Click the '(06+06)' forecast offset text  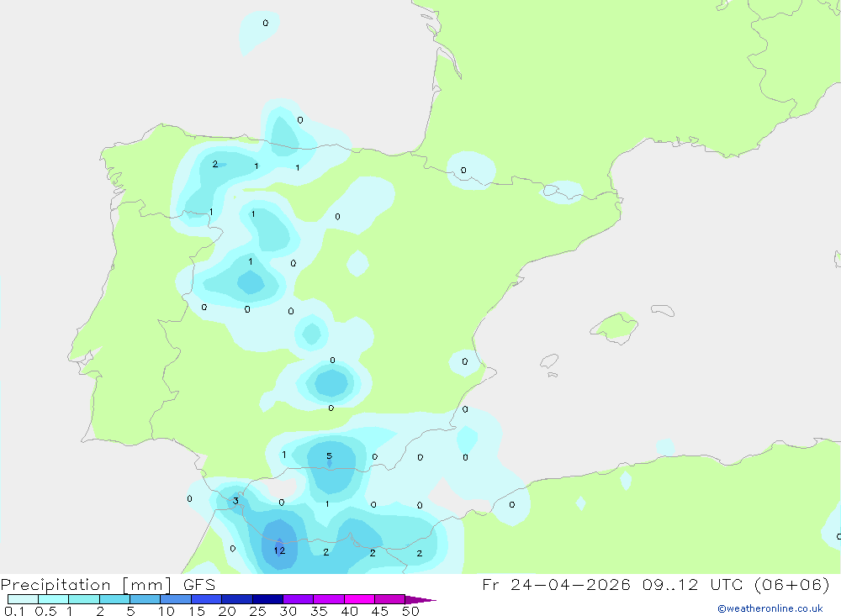tap(792, 584)
